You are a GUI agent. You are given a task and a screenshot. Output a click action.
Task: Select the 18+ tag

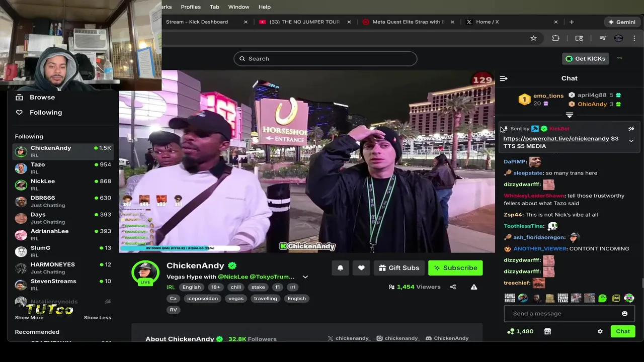[215, 287]
